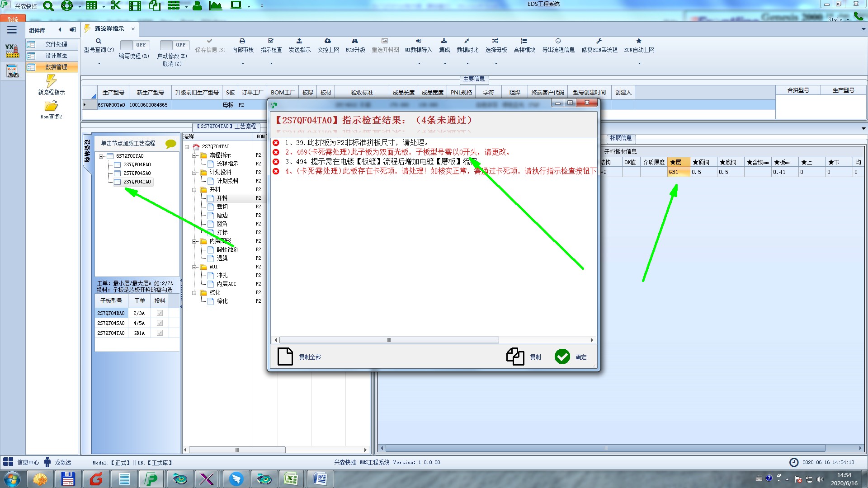Open dropdown arrow under 内部审核
This screenshot has height=488, width=868.
click(242, 63)
